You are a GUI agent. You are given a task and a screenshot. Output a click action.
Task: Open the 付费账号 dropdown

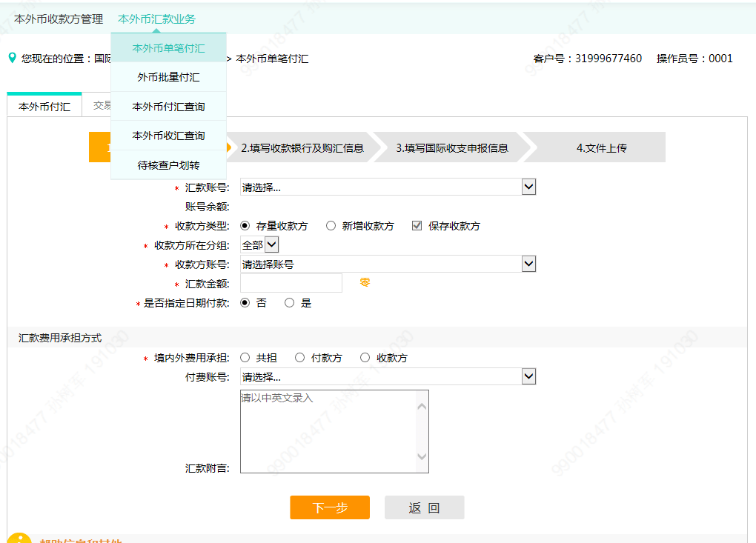click(388, 376)
